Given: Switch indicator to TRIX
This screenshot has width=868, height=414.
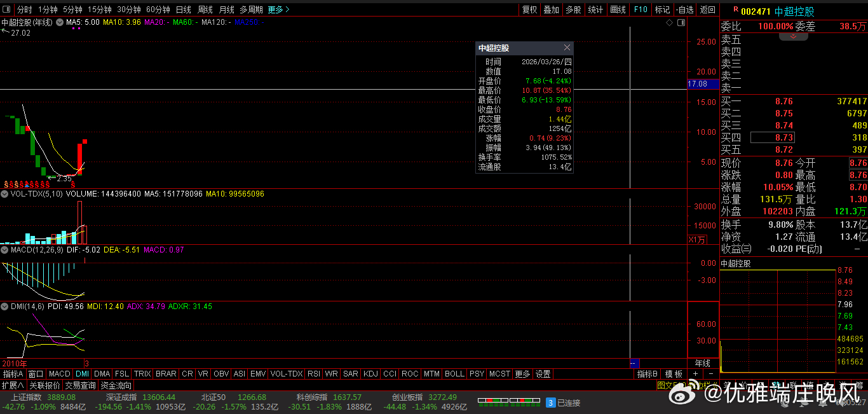Looking at the screenshot, I should (x=142, y=374).
